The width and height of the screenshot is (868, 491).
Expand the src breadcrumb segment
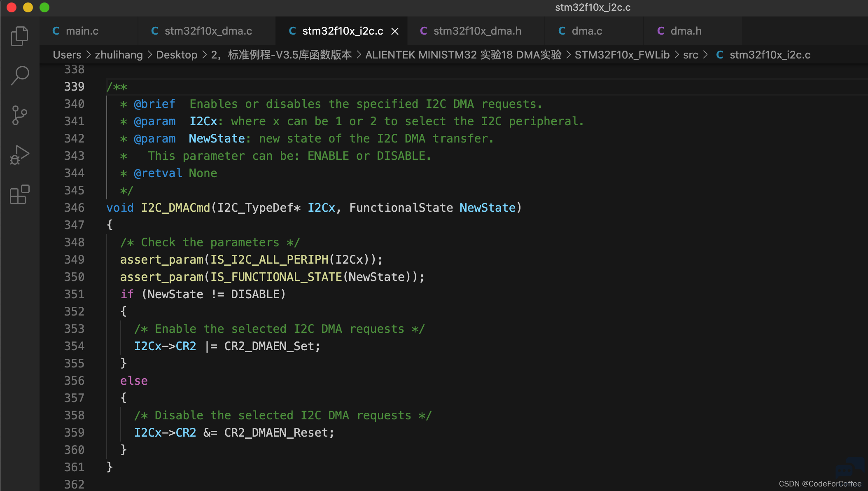[691, 55]
